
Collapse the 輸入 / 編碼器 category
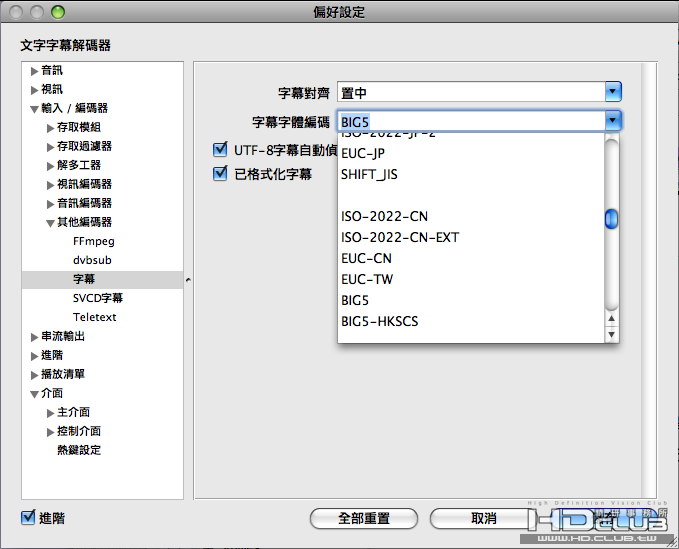click(35, 109)
